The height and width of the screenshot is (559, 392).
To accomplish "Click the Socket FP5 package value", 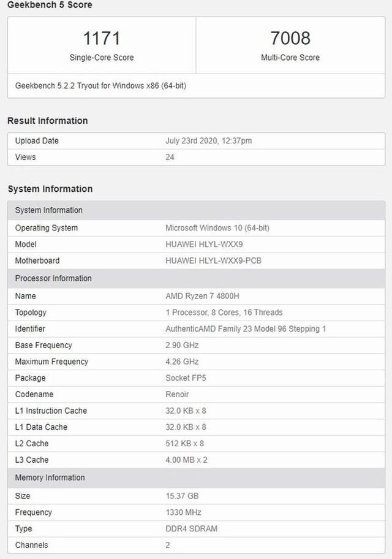I will click(x=186, y=378).
